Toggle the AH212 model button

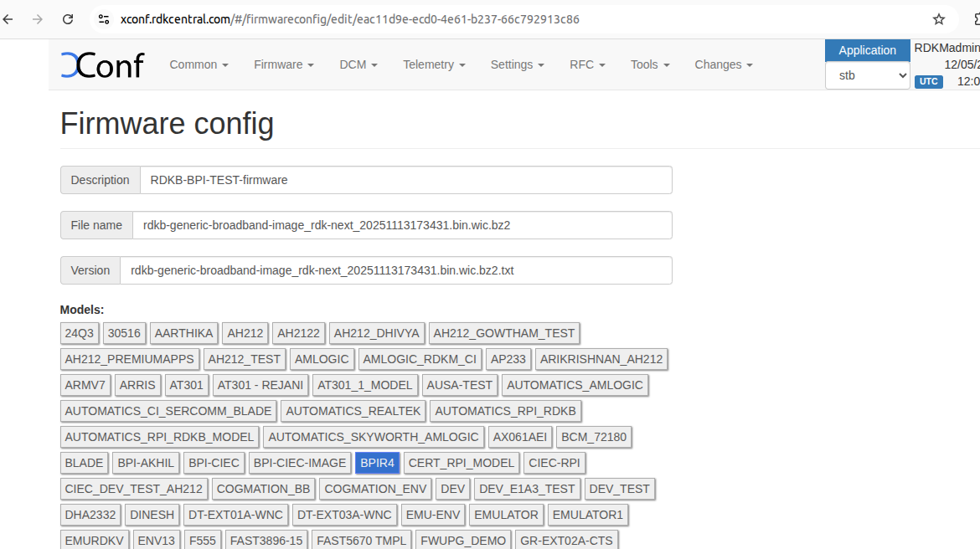(x=245, y=333)
